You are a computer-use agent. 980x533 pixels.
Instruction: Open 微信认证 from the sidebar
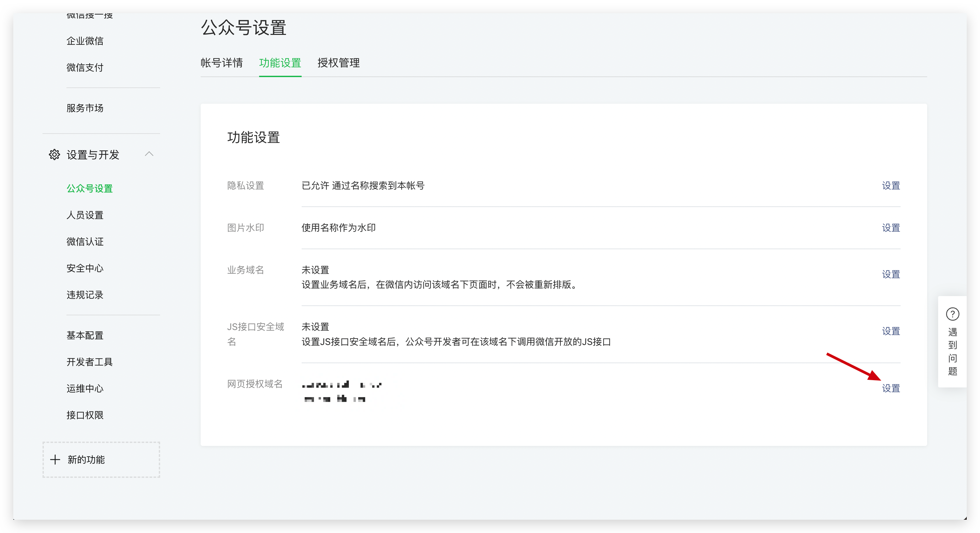[84, 242]
